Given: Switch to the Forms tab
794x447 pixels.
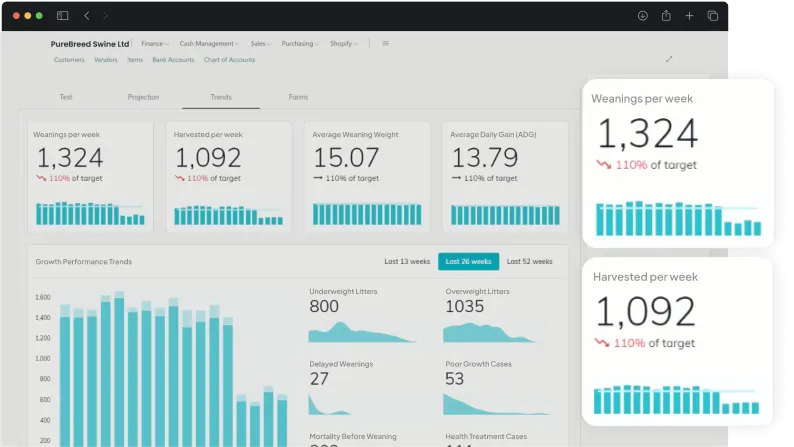Looking at the screenshot, I should (298, 97).
